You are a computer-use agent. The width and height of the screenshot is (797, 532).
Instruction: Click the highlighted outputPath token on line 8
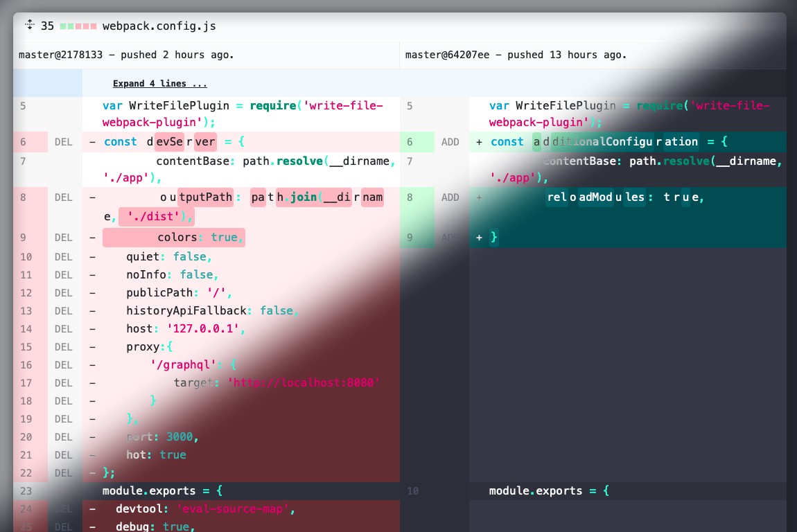click(205, 197)
